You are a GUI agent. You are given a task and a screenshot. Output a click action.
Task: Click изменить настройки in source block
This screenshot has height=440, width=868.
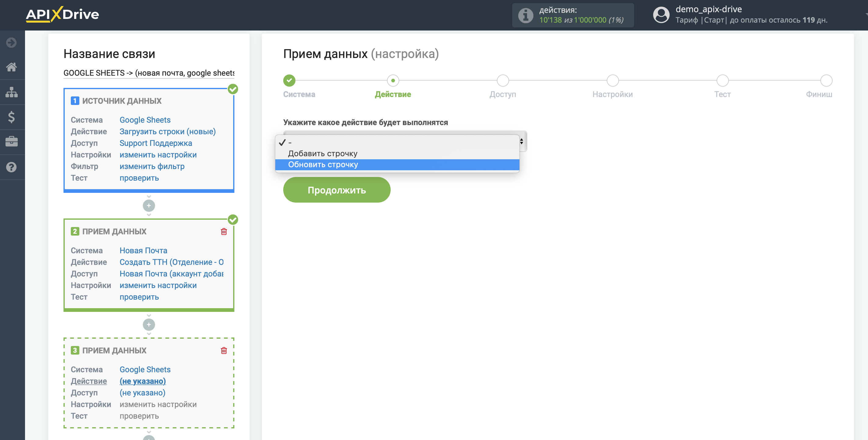click(x=158, y=155)
